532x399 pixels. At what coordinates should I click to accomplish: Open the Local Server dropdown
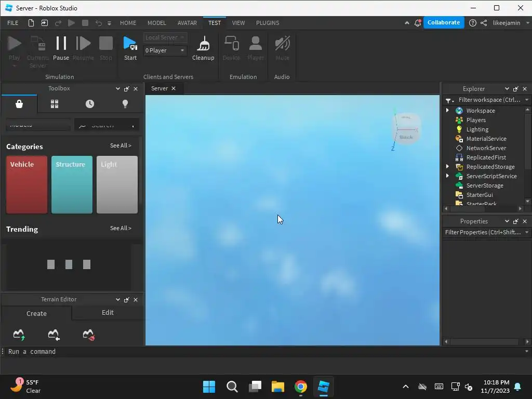(165, 37)
